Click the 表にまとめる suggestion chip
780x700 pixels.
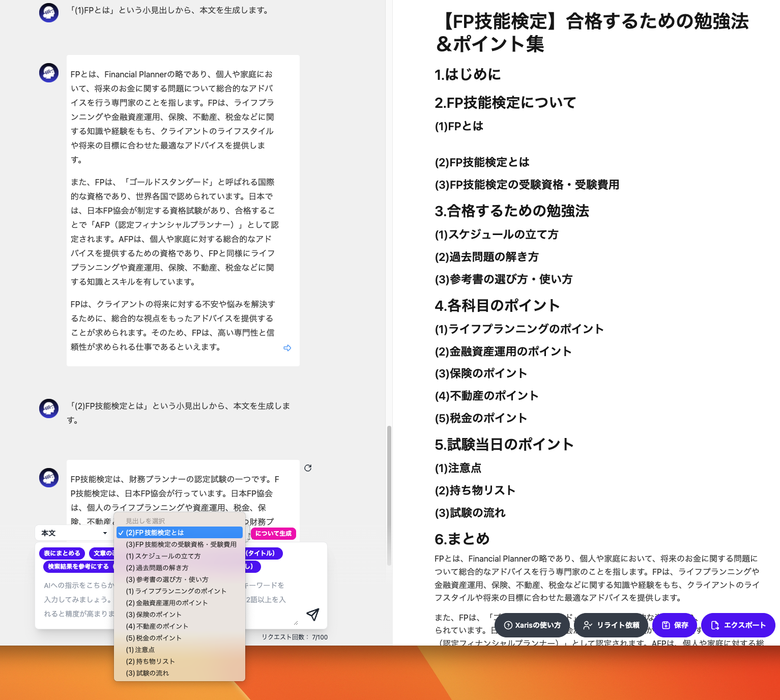(x=62, y=553)
